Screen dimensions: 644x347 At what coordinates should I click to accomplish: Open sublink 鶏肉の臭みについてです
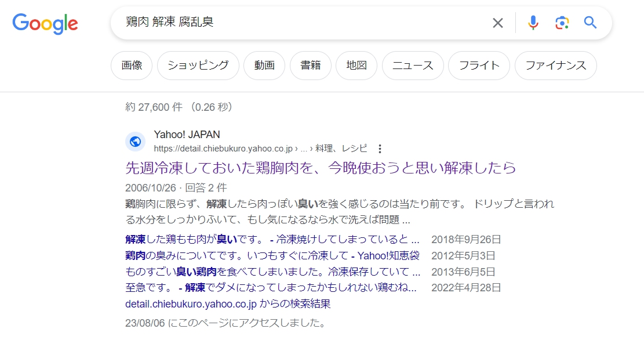pos(272,256)
